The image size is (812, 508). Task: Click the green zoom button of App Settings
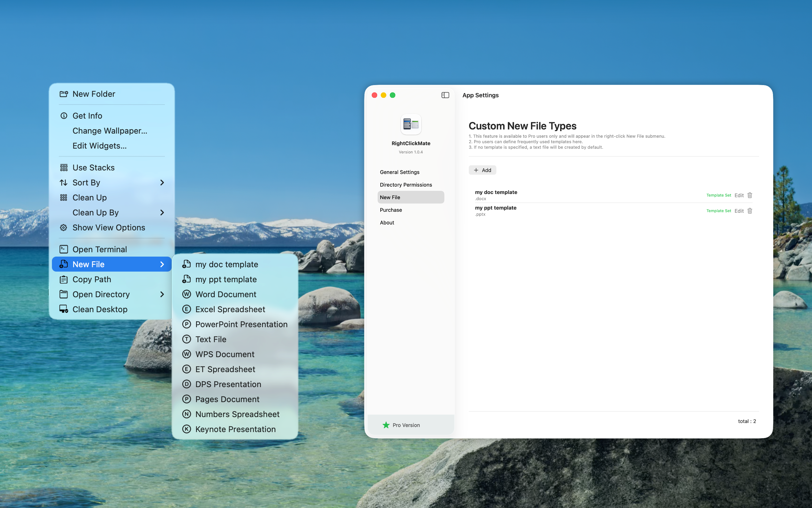393,95
